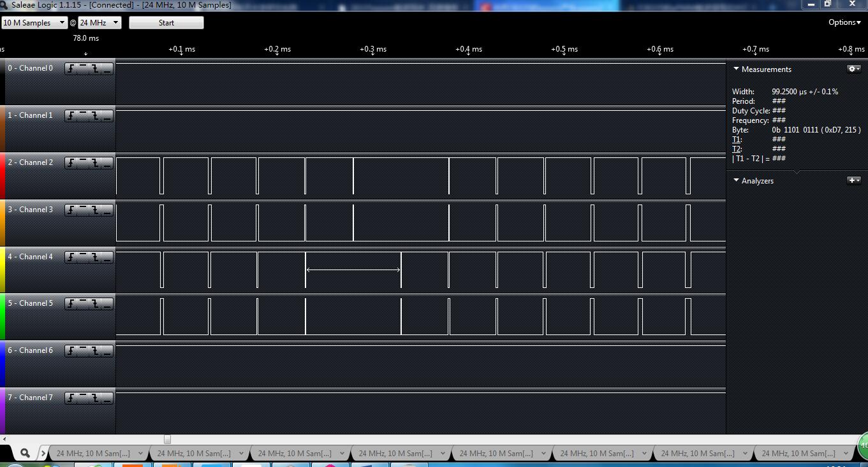The width and height of the screenshot is (868, 467).
Task: Set rising edge trigger on Channel 1
Action: (70, 116)
